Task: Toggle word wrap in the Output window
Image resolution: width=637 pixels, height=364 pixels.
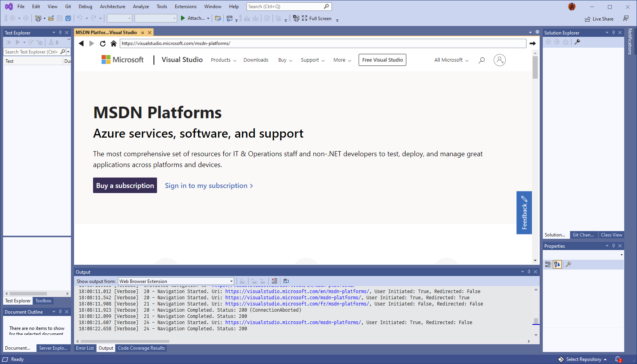Action: [x=286, y=281]
